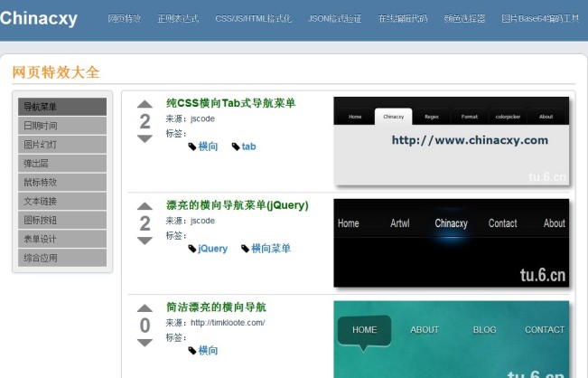Click the jQuery tag link

212,249
